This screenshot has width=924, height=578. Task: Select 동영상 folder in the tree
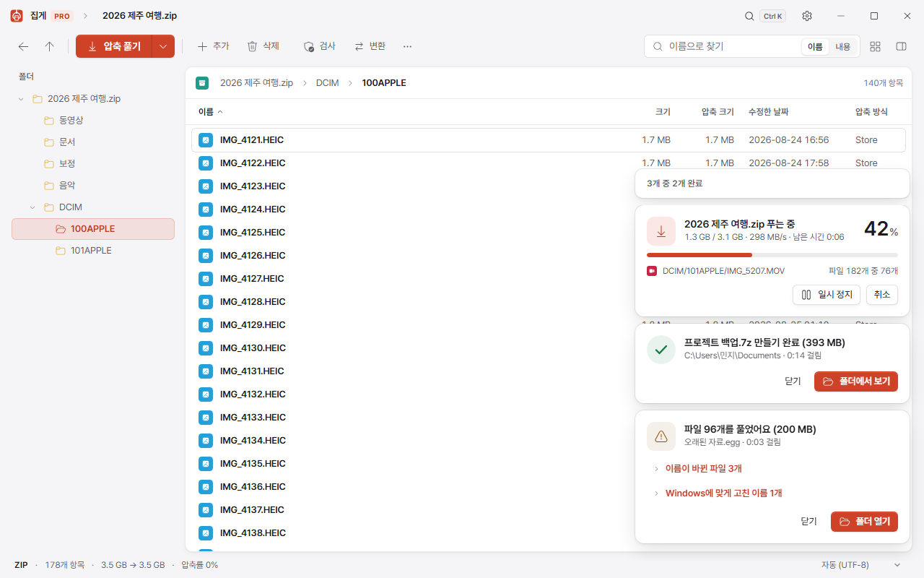[x=93, y=121]
